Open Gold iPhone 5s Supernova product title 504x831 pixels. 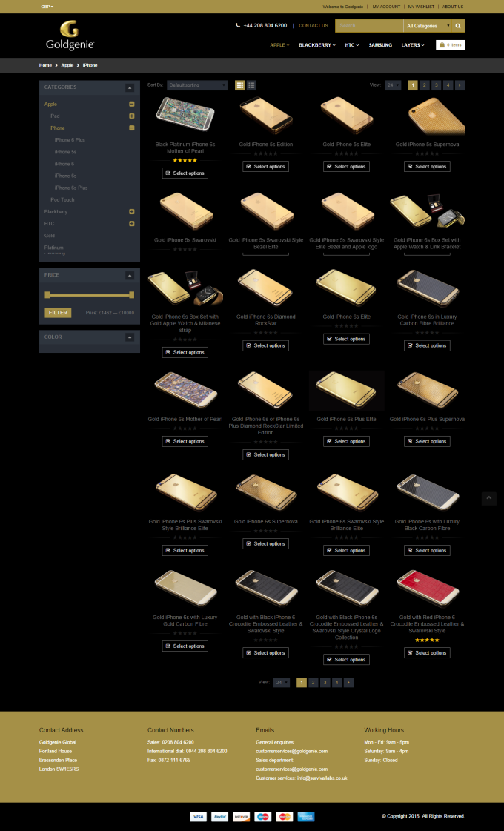pyautogui.click(x=427, y=144)
